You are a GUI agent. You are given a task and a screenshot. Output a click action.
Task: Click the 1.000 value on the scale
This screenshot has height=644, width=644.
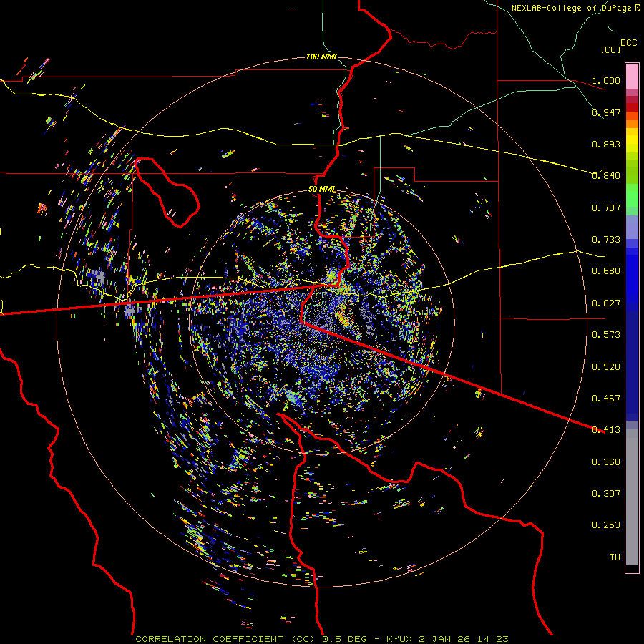[606, 80]
